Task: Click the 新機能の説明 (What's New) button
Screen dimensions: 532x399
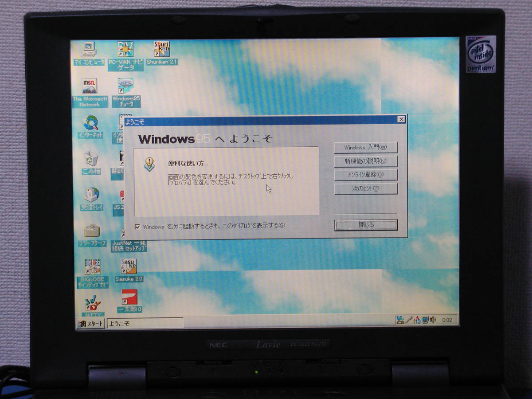Action: pos(365,161)
